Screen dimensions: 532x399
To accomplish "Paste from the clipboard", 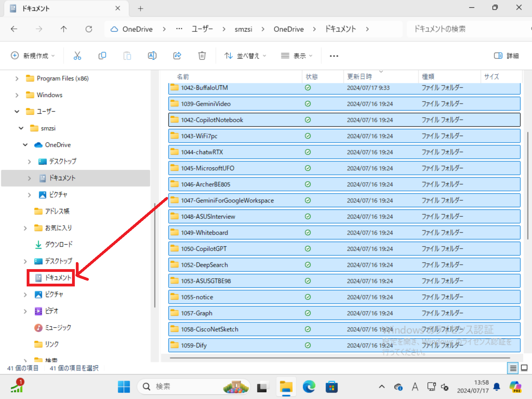I will [127, 55].
